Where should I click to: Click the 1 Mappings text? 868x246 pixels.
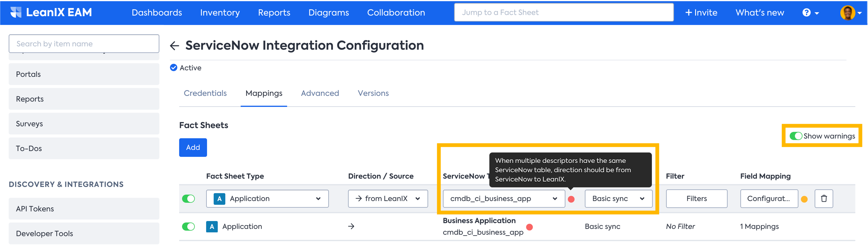(759, 226)
